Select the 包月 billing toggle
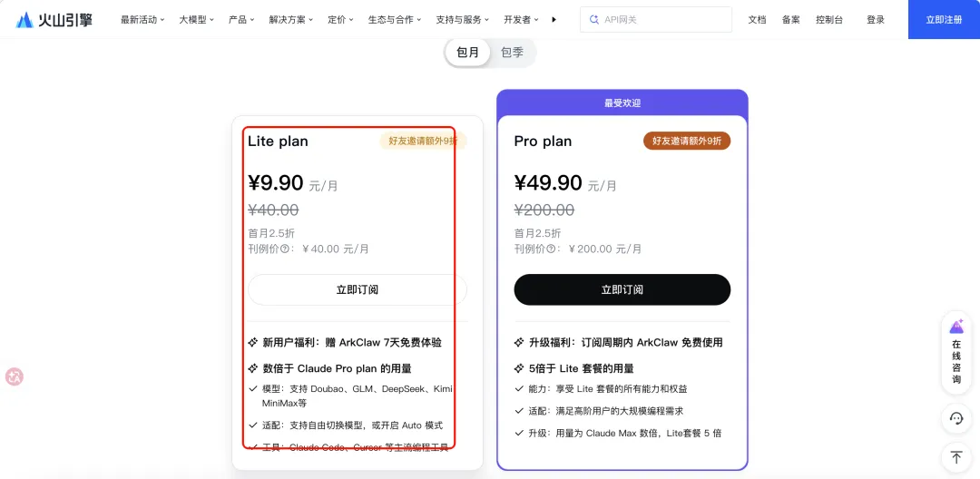The height and width of the screenshot is (479, 980). [x=468, y=53]
